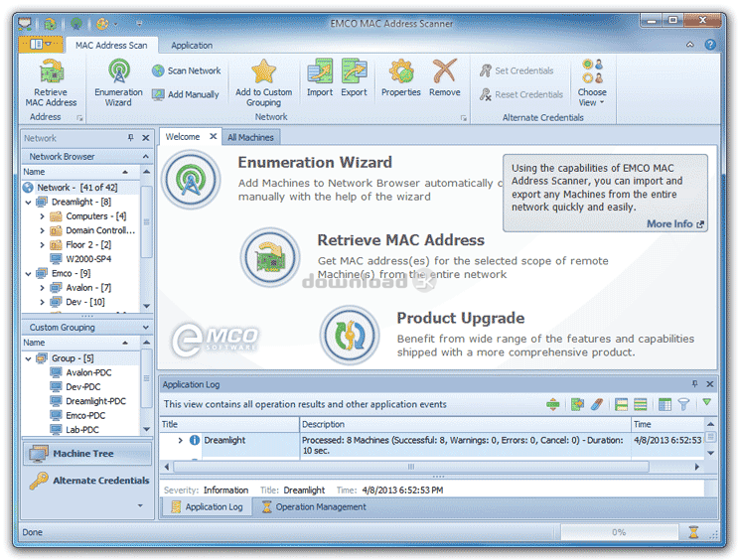This screenshot has height=560, width=739.
Task: Pin the Application Log panel
Action: point(694,384)
